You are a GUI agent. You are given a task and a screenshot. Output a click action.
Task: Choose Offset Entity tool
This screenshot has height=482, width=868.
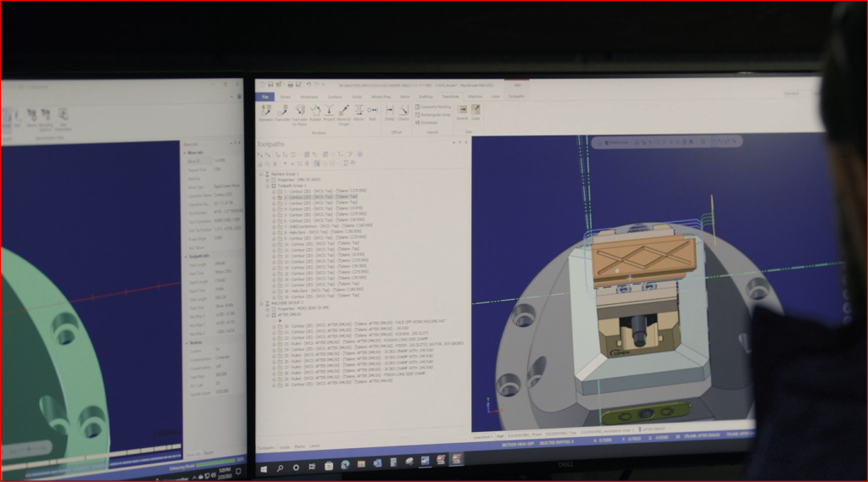[x=390, y=113]
